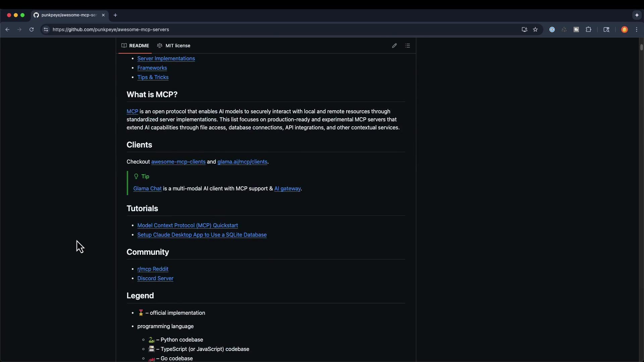
Task: Open the Frameworks link
Action: click(152, 68)
